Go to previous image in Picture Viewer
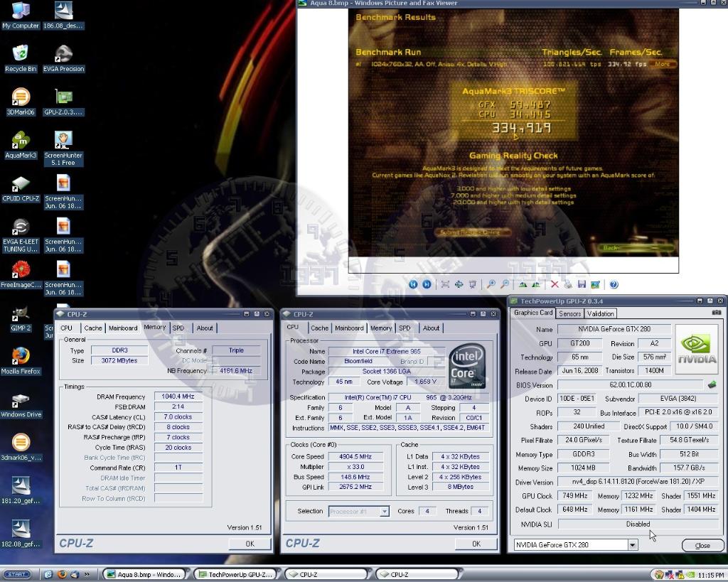Screen dimensions: 728x582 pos(413,284)
